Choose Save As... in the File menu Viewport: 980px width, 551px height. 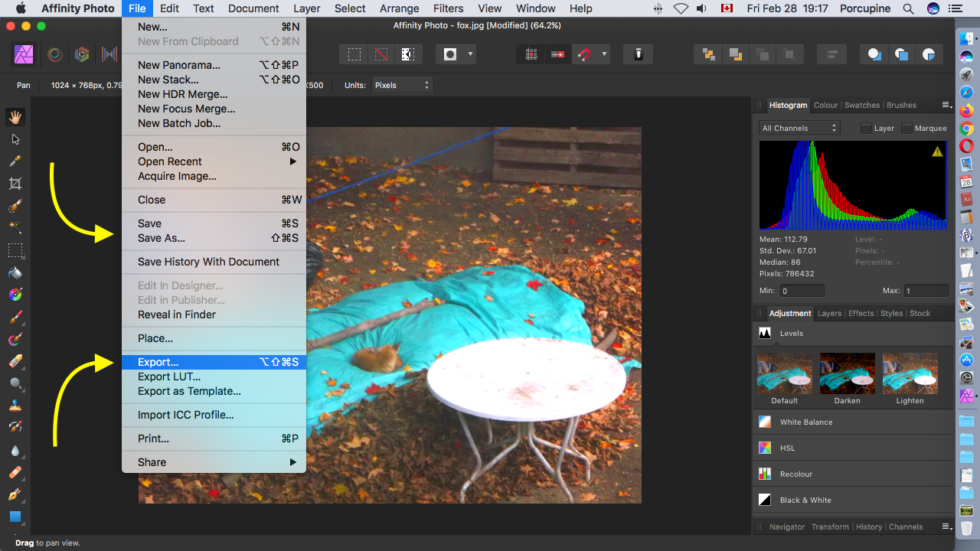click(x=214, y=238)
